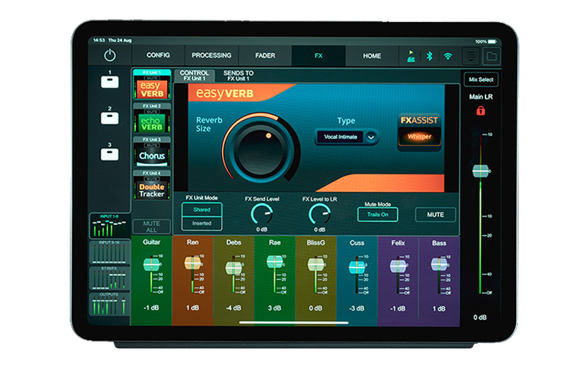Screen dimensions: 588x368
Task: Click the Ren channel fader
Action: (x=193, y=263)
